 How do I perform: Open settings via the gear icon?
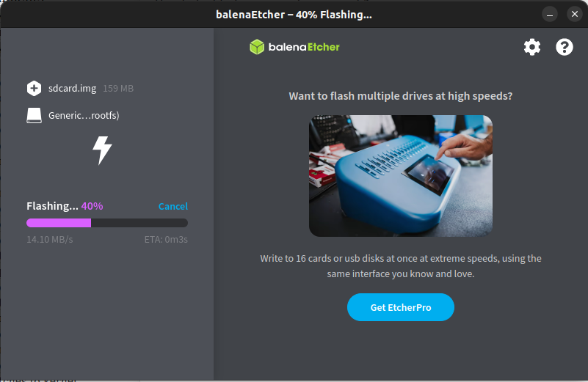click(531, 47)
